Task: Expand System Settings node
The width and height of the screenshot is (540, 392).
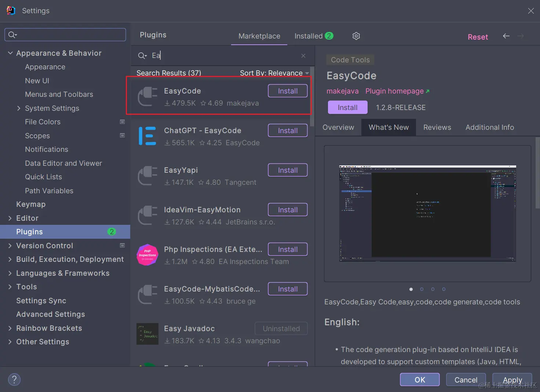Action: coord(19,108)
